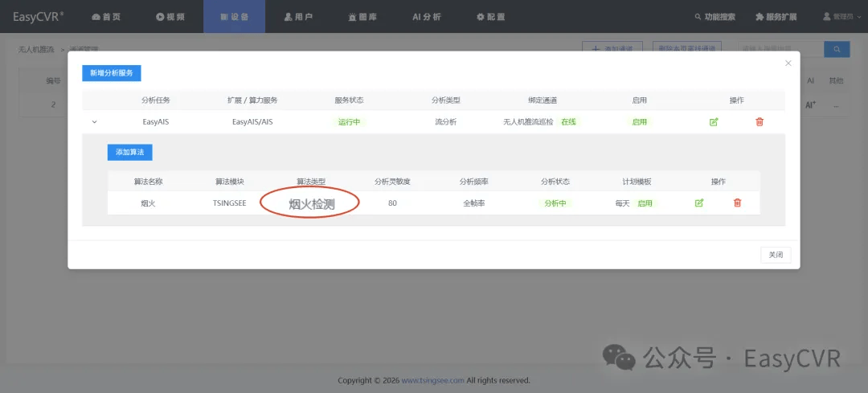Edit the 烟火 algorithm row
Viewport: 868px width, 393px height.
[699, 203]
